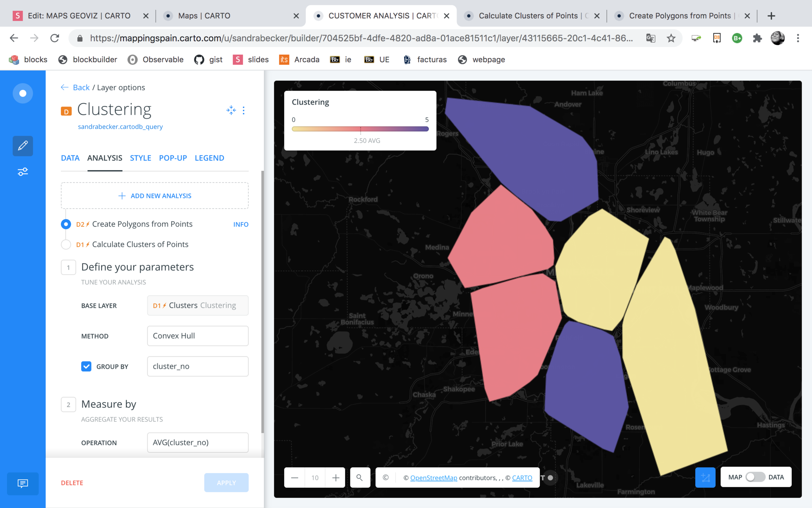The image size is (812, 508).
Task: Open the feedback chat icon at bottom left
Action: click(x=23, y=483)
